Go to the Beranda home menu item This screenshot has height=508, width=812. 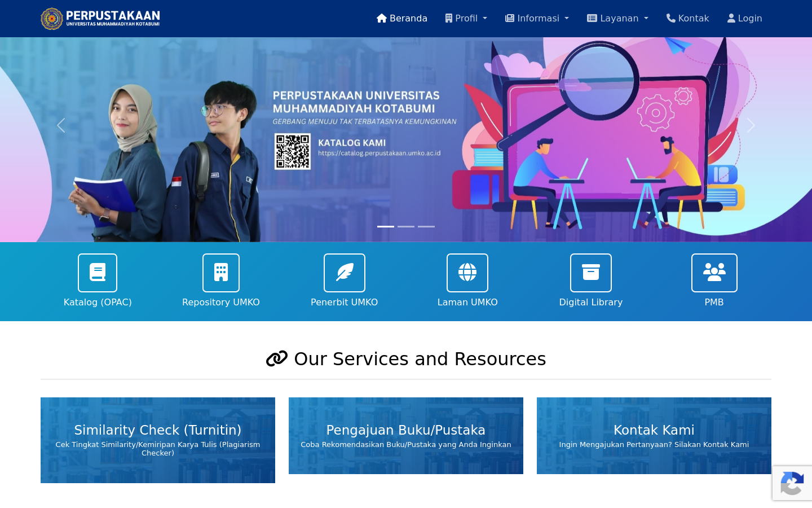(x=402, y=18)
